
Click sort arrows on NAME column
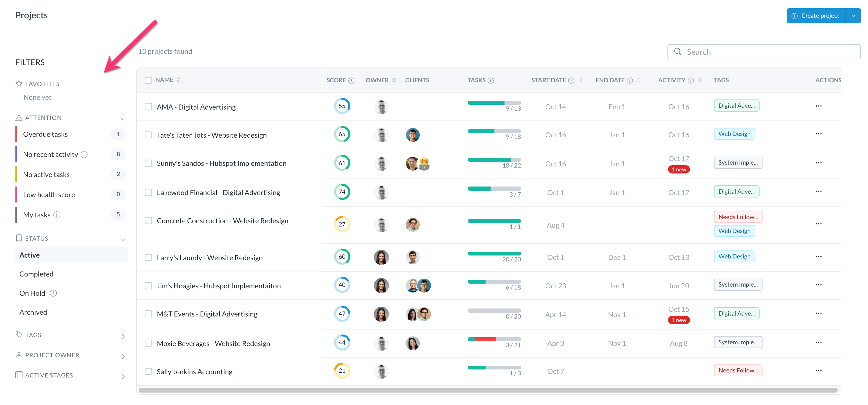pos(179,80)
